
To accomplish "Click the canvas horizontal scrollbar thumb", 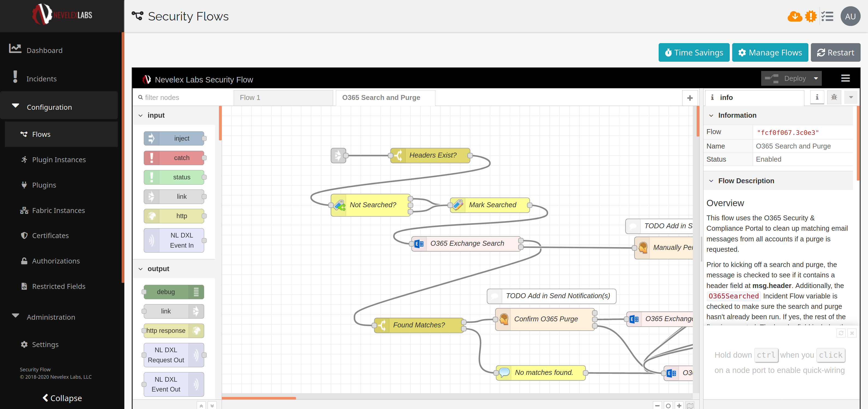I will click(x=259, y=398).
